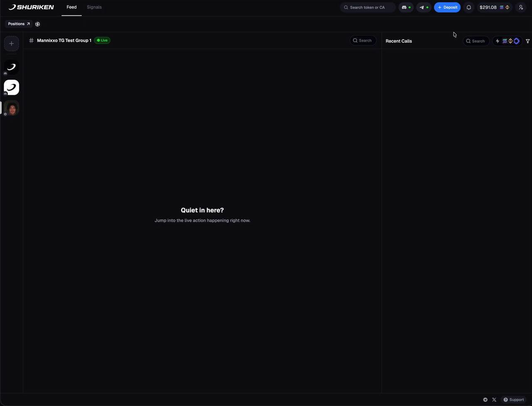Click the settings icon next to Positions
The width and height of the screenshot is (532, 406).
[37, 24]
